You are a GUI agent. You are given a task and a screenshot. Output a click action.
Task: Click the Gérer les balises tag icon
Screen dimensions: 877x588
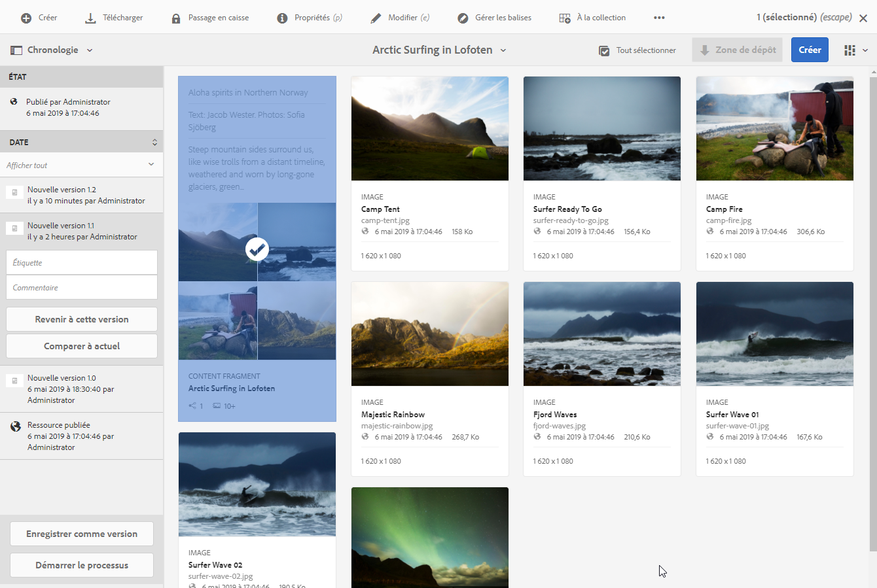click(463, 18)
